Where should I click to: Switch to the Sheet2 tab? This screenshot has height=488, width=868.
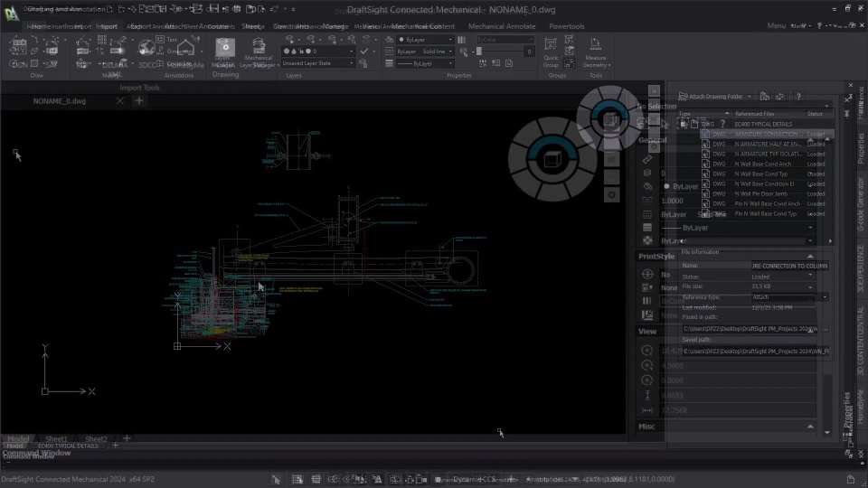click(96, 439)
